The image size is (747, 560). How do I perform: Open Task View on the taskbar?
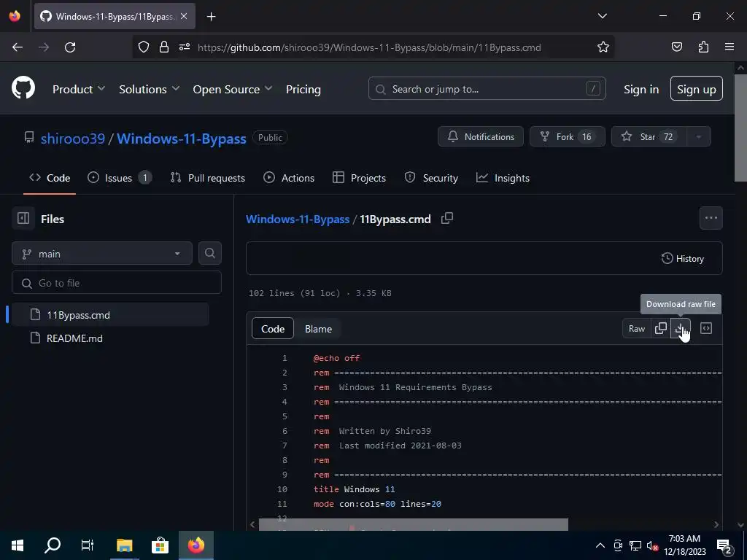[x=88, y=545]
